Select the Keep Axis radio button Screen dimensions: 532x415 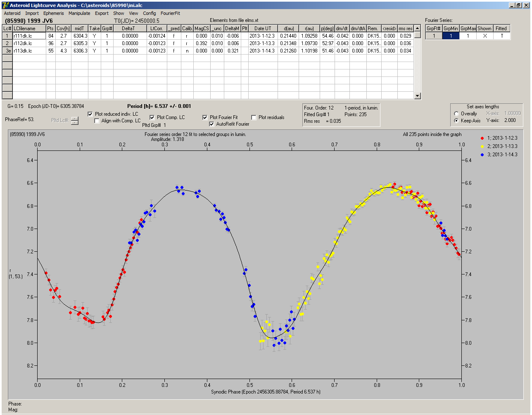[456, 121]
